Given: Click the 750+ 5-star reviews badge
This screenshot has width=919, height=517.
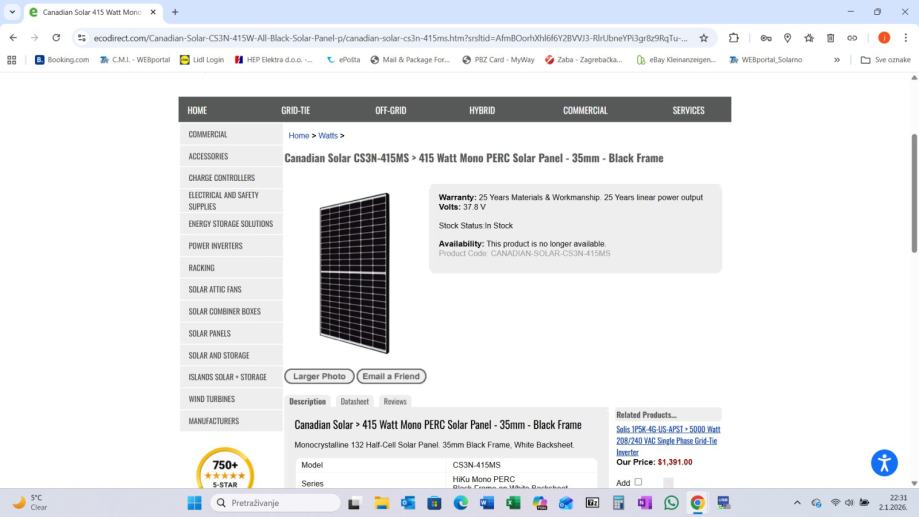Looking at the screenshot, I should [x=225, y=469].
